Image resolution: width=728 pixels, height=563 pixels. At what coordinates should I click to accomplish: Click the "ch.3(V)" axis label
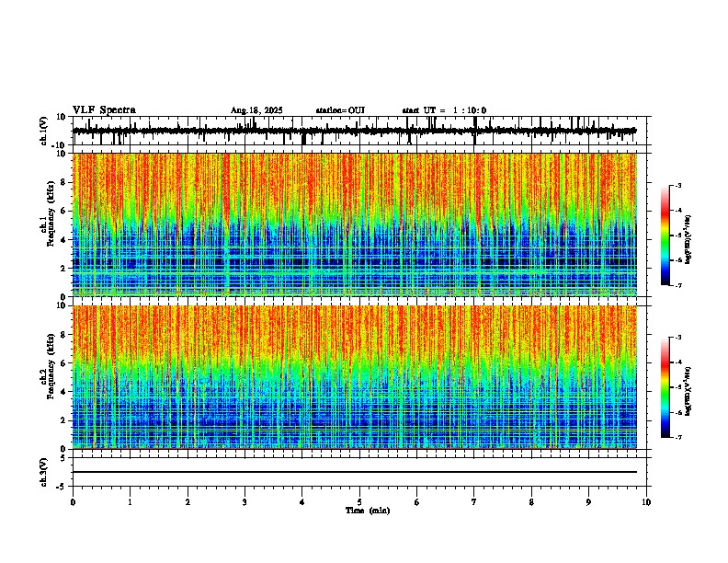coord(44,472)
